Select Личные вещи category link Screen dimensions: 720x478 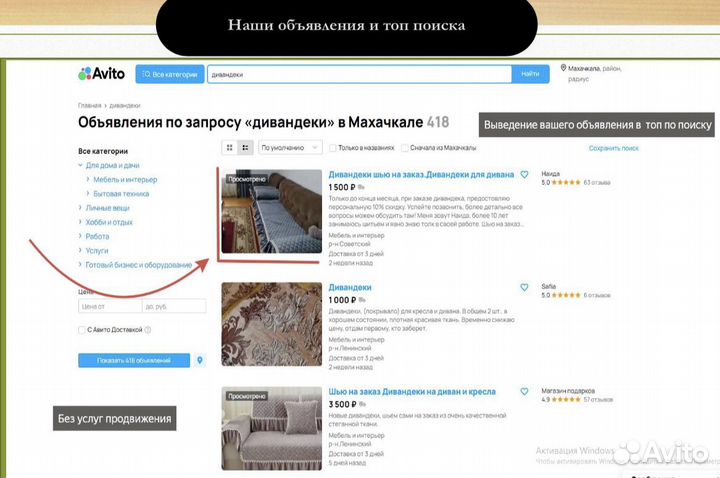point(107,208)
